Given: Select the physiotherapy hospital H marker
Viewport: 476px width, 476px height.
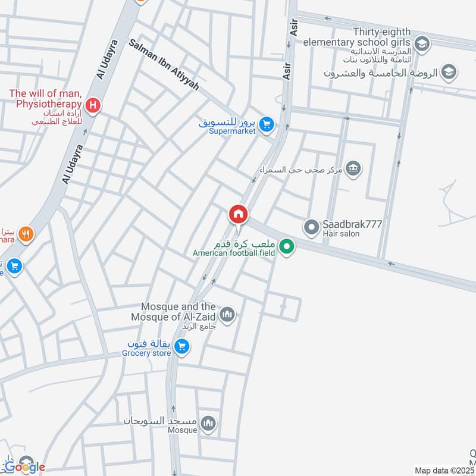Looking at the screenshot, I should coord(93,106).
